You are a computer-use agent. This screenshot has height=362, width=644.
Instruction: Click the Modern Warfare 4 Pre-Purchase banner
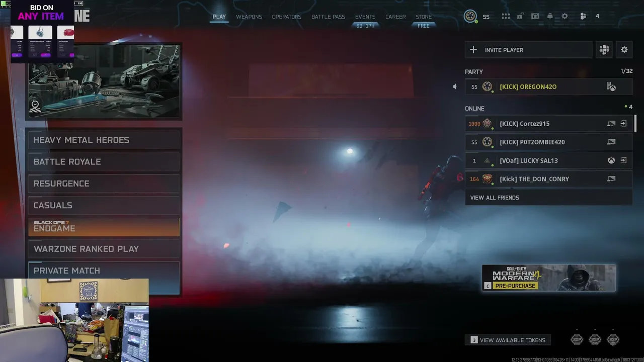coord(549,278)
